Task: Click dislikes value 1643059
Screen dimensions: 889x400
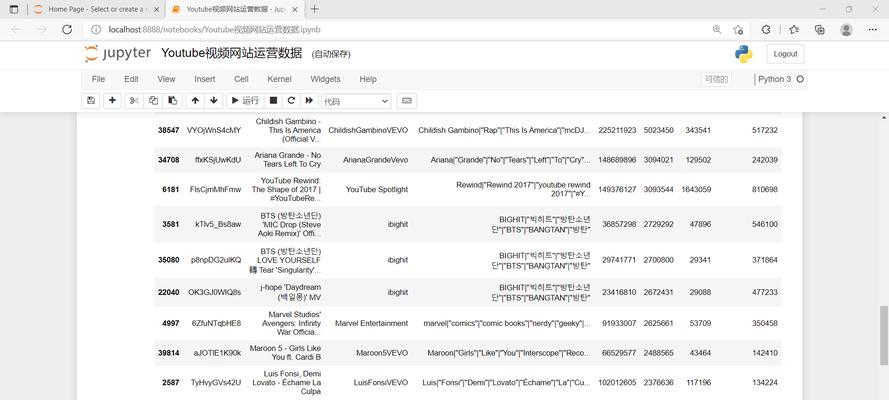Action: click(x=696, y=189)
